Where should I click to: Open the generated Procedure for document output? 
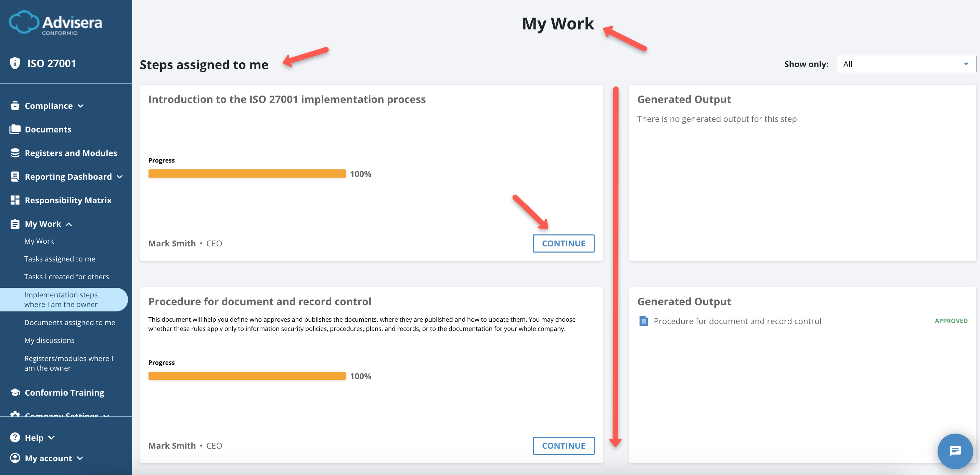pyautogui.click(x=737, y=321)
